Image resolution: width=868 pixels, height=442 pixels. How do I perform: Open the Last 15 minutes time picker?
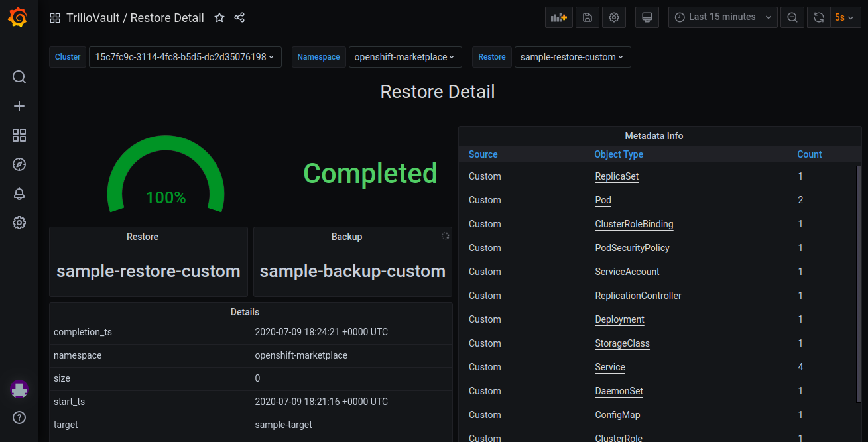(723, 17)
